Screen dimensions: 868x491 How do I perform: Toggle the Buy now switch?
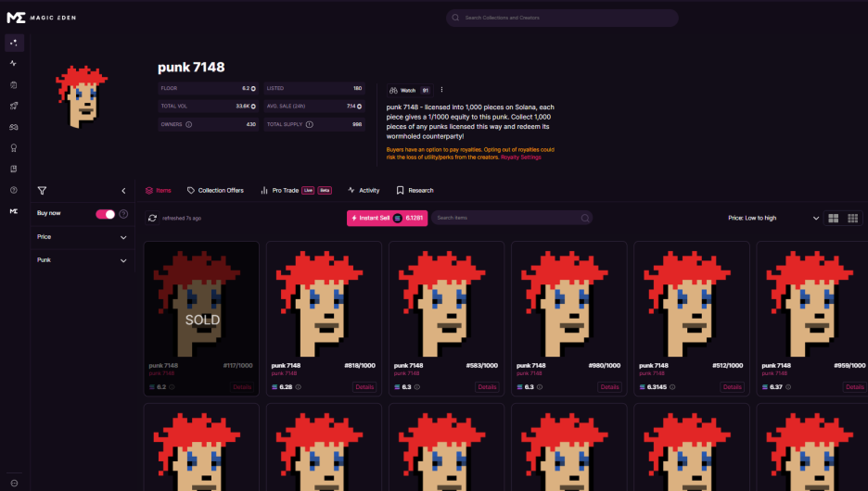tap(105, 214)
